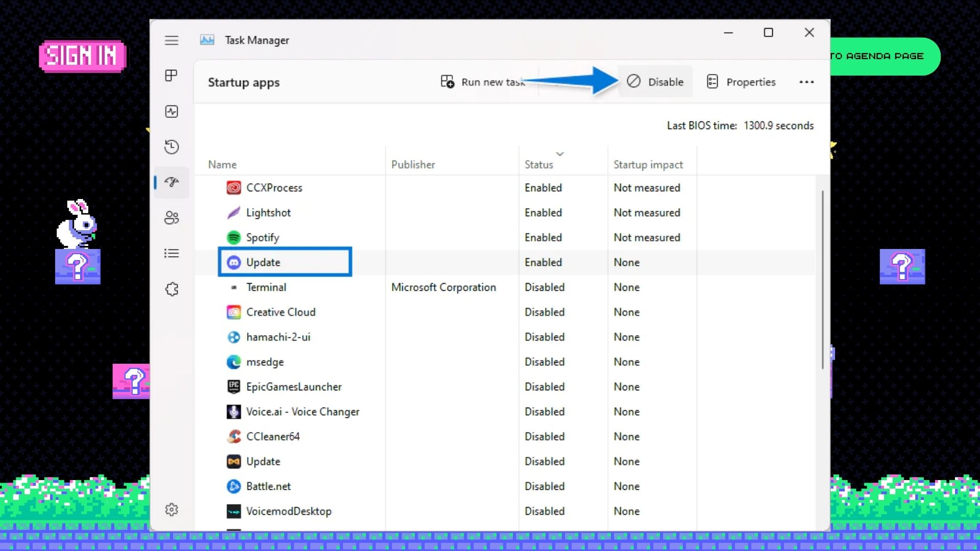
Task: Open the Task Manager hamburger navigation menu
Action: coord(171,40)
